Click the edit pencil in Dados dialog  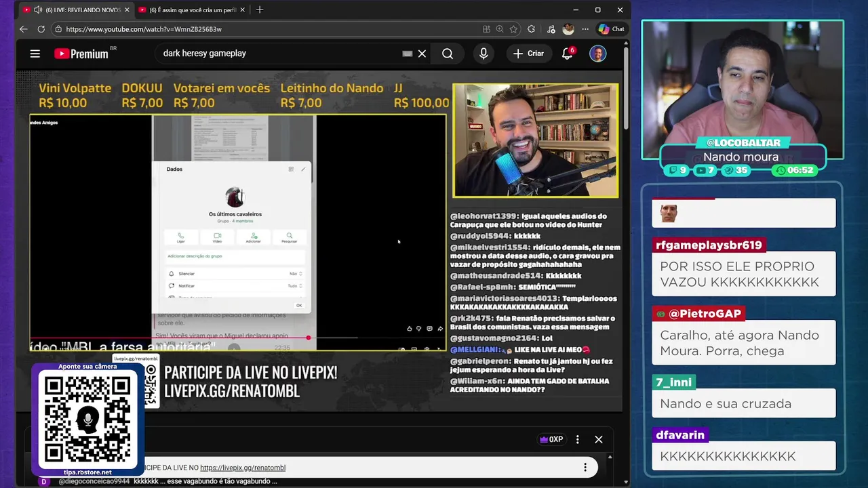click(303, 169)
